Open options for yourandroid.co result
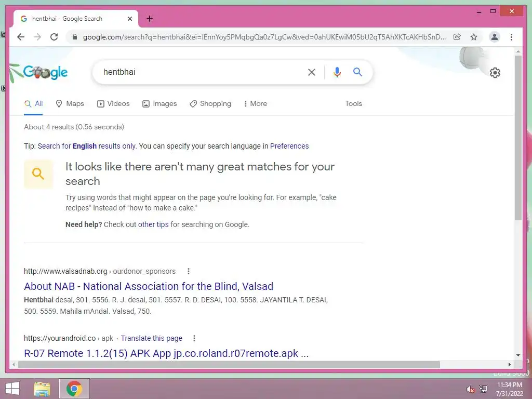 pos(194,338)
